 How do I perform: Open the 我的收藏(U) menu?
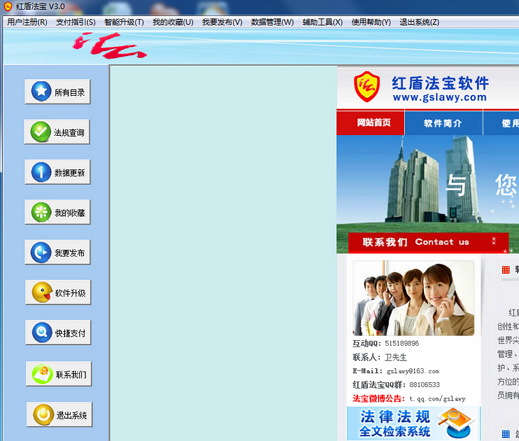coord(173,22)
